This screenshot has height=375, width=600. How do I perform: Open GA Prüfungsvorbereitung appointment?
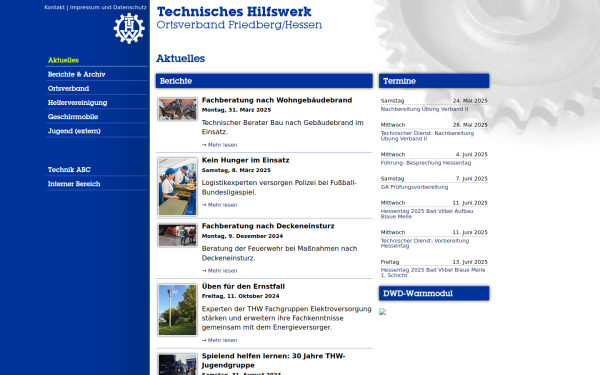coord(414,187)
